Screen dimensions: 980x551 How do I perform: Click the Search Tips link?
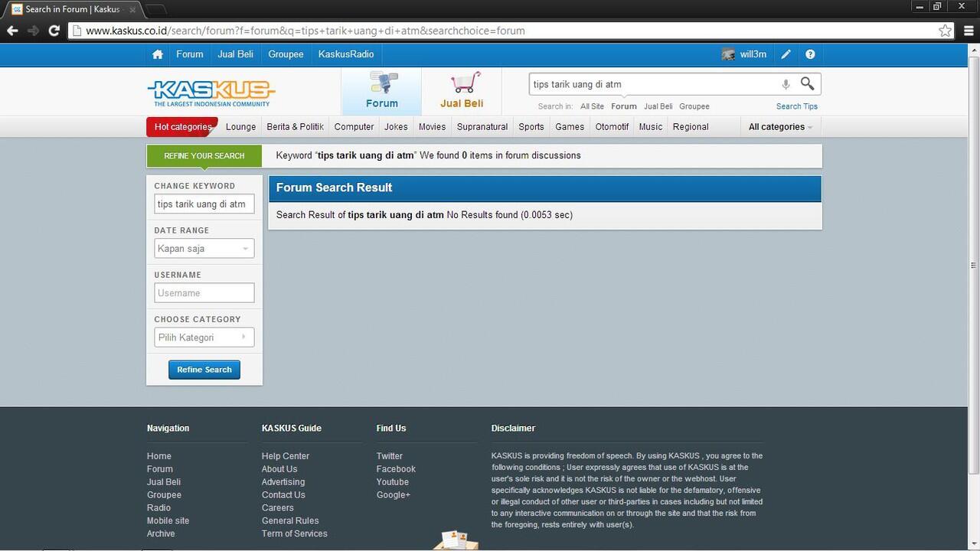[797, 106]
